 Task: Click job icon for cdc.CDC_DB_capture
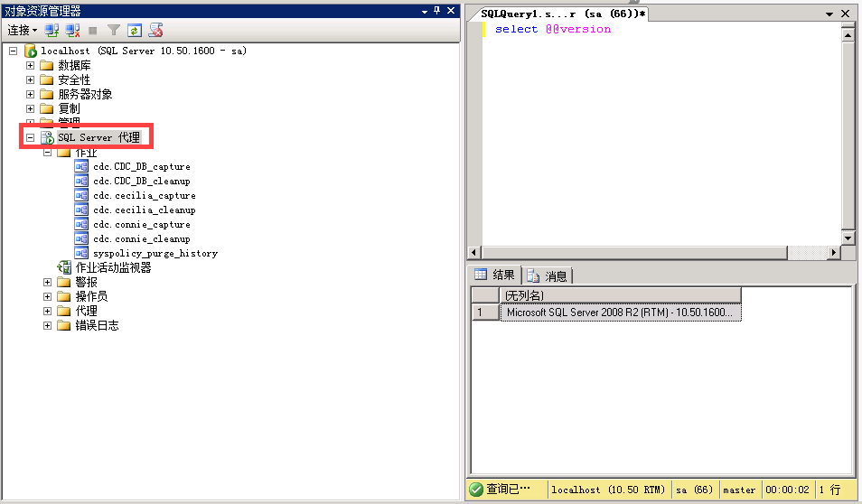tap(81, 166)
